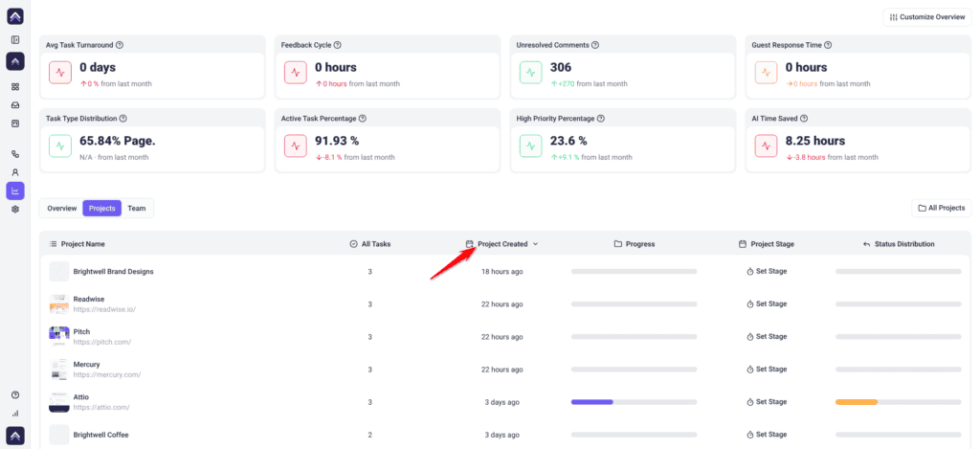Open the Brightwell Coffee project name
Image resolution: width=980 pixels, height=449 pixels.
[100, 435]
